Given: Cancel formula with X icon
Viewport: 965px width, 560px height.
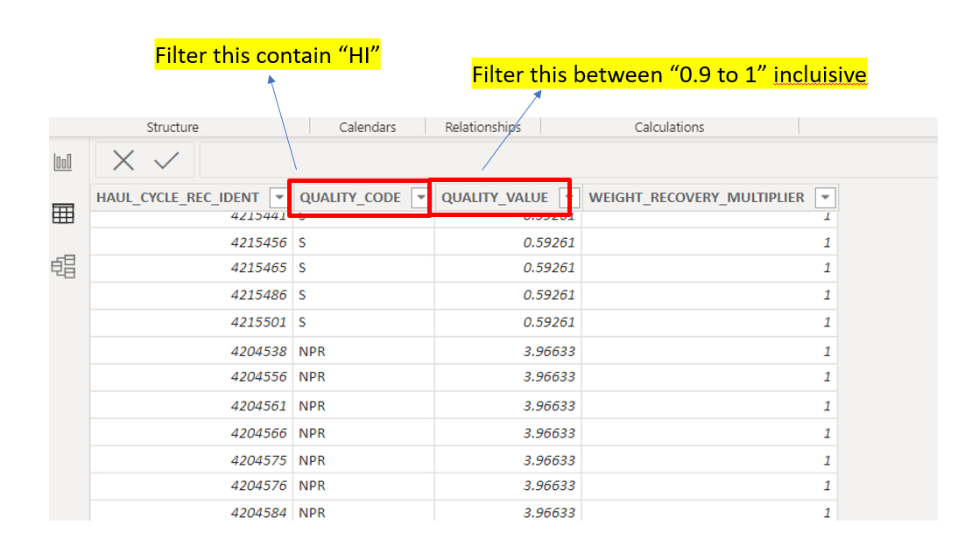Looking at the screenshot, I should pyautogui.click(x=123, y=160).
